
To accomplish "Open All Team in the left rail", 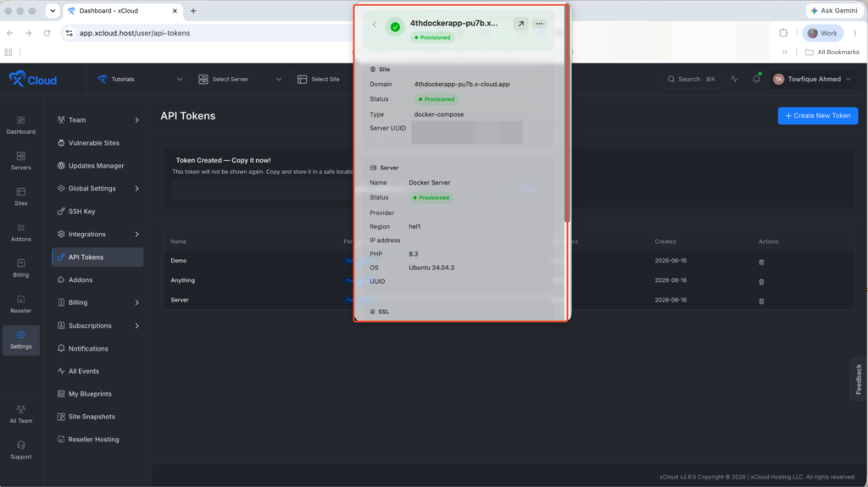I will pos(21,414).
